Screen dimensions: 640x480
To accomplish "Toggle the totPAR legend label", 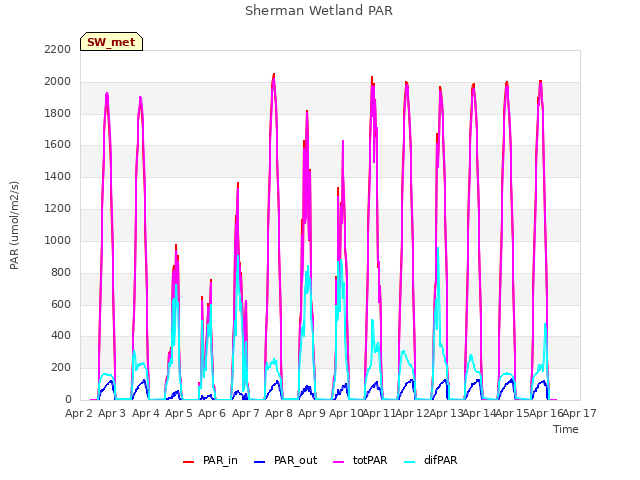I will point(370,460).
